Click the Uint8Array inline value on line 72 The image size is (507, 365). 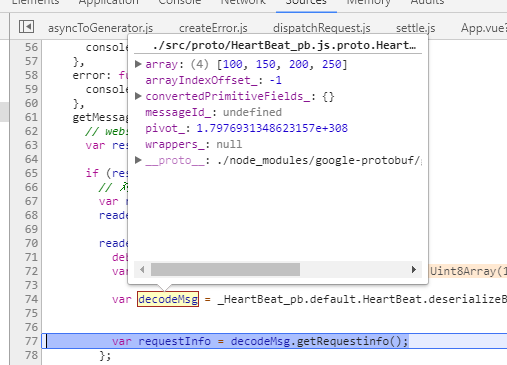click(468, 271)
